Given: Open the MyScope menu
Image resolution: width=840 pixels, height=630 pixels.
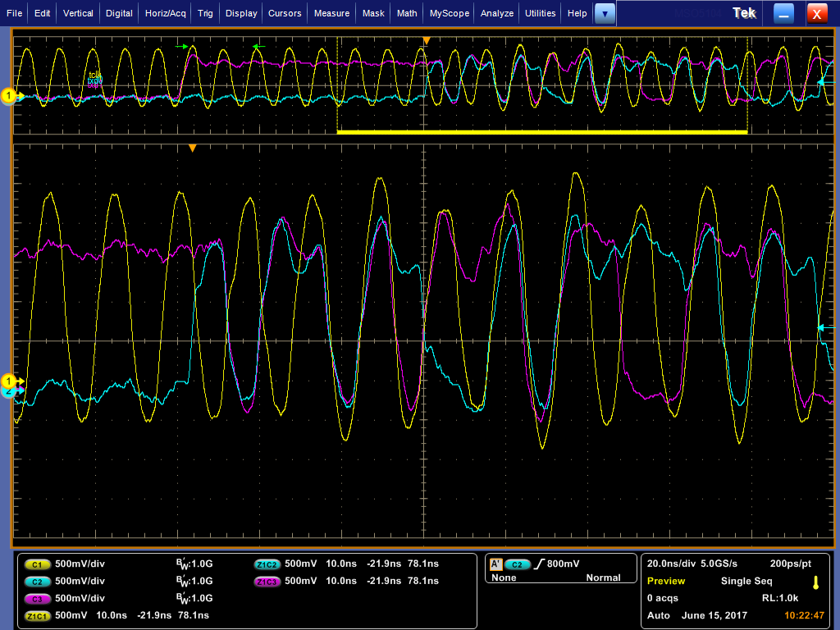Looking at the screenshot, I should pyautogui.click(x=449, y=13).
